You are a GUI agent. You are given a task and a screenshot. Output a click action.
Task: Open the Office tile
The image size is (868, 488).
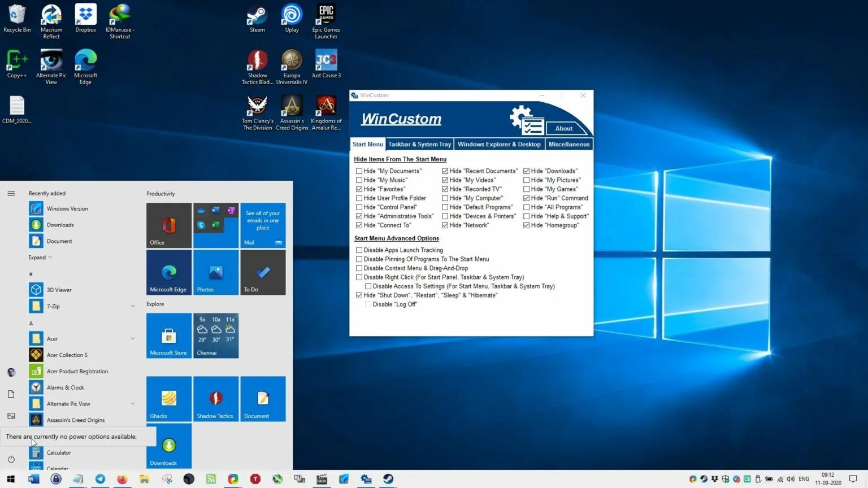pyautogui.click(x=169, y=225)
